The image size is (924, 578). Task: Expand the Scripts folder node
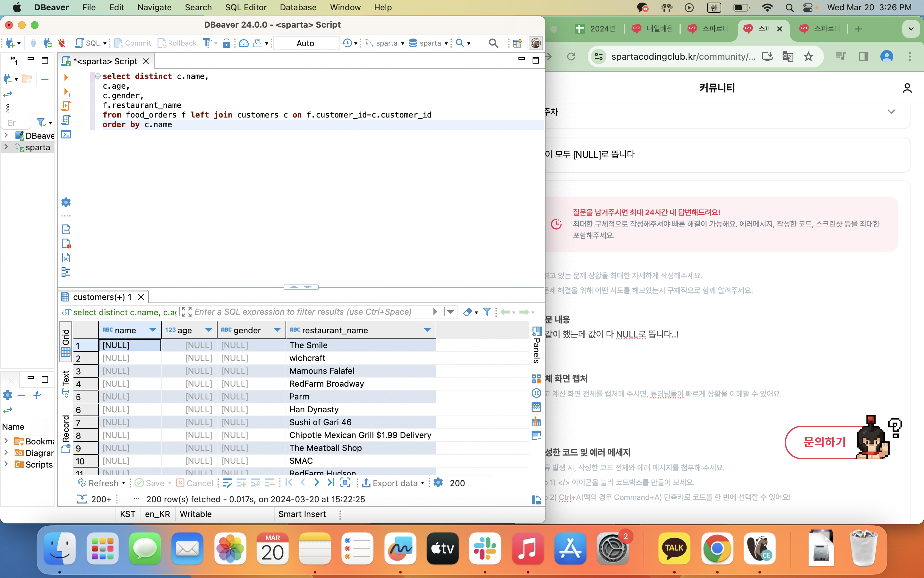6,464
